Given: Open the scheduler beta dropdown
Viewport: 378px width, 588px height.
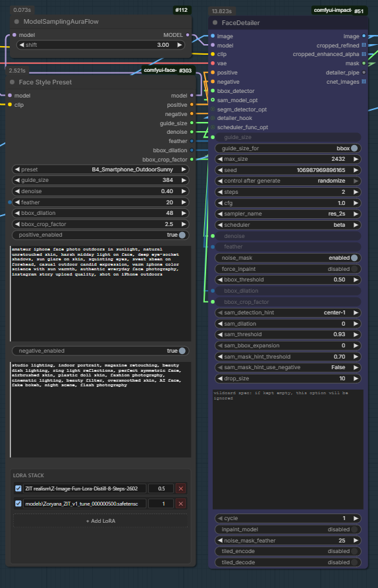Looking at the screenshot, I should 288,225.
